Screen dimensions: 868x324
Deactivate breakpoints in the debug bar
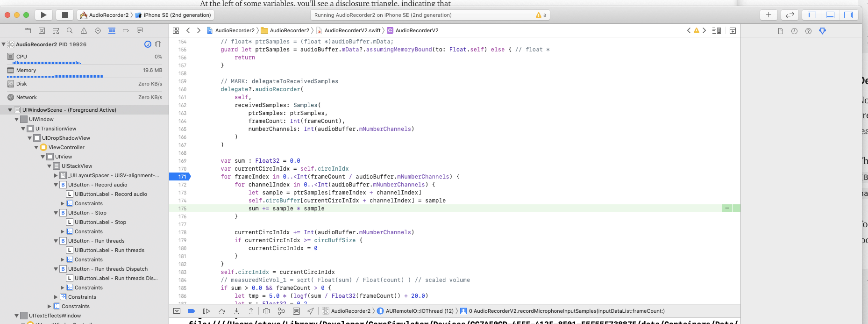(192, 311)
